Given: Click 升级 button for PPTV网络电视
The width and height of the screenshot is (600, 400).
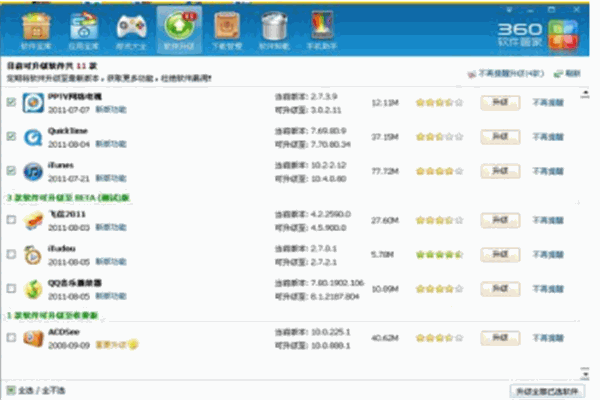Looking at the screenshot, I should [x=500, y=103].
